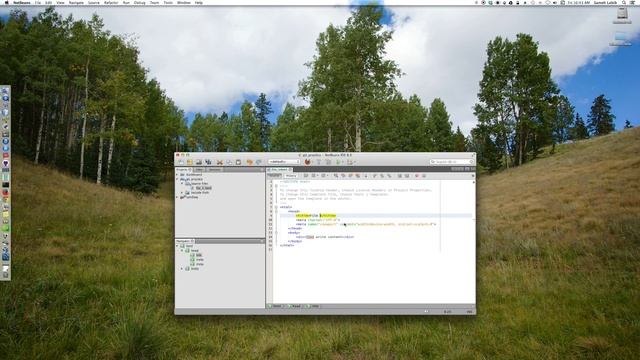Click the Paste clipboard icon
The height and width of the screenshot is (360, 640).
coord(238,162)
